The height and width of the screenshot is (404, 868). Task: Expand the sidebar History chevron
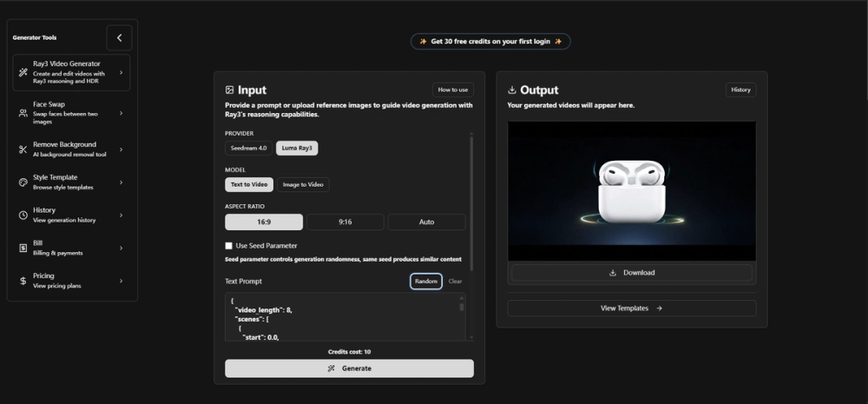pos(122,215)
